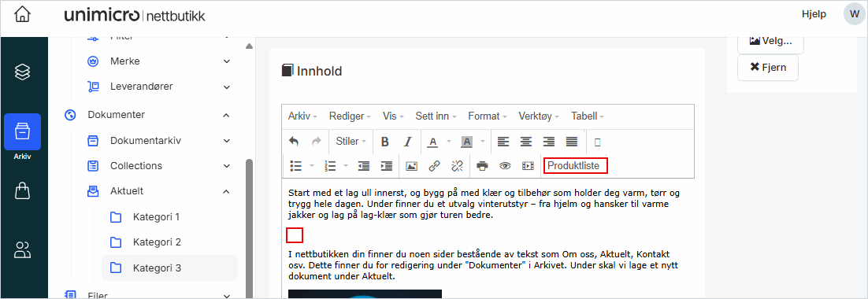Center align text
The width and height of the screenshot is (868, 299).
(526, 142)
